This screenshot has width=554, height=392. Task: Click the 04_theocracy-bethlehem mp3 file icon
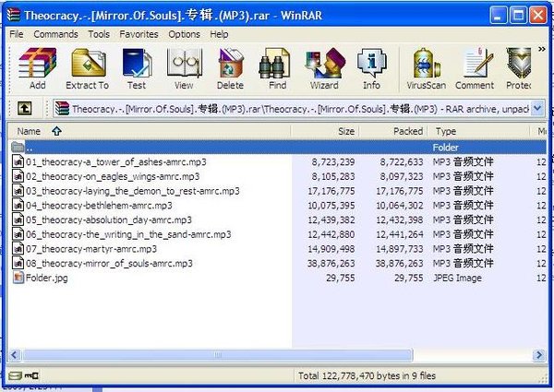point(18,206)
